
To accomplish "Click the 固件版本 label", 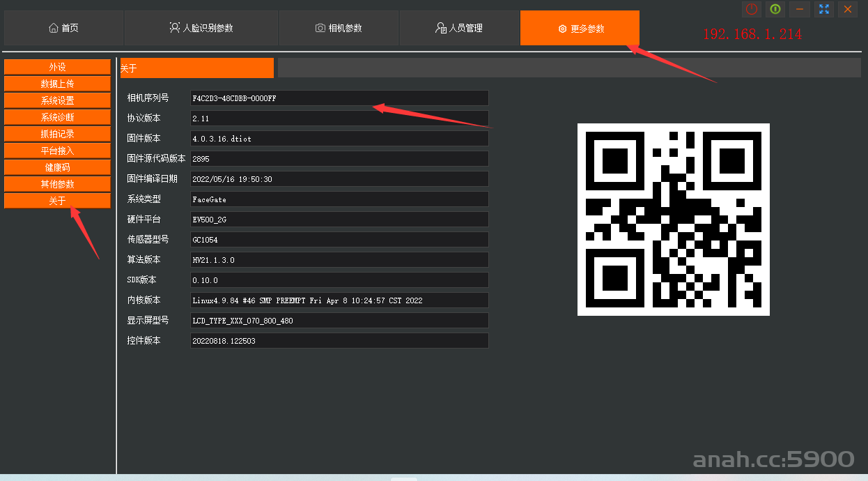I will (x=144, y=138).
